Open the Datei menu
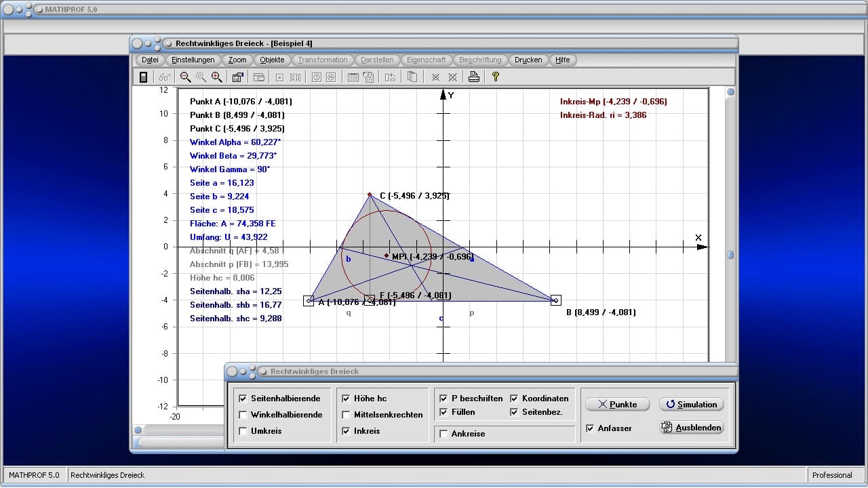 (x=151, y=60)
